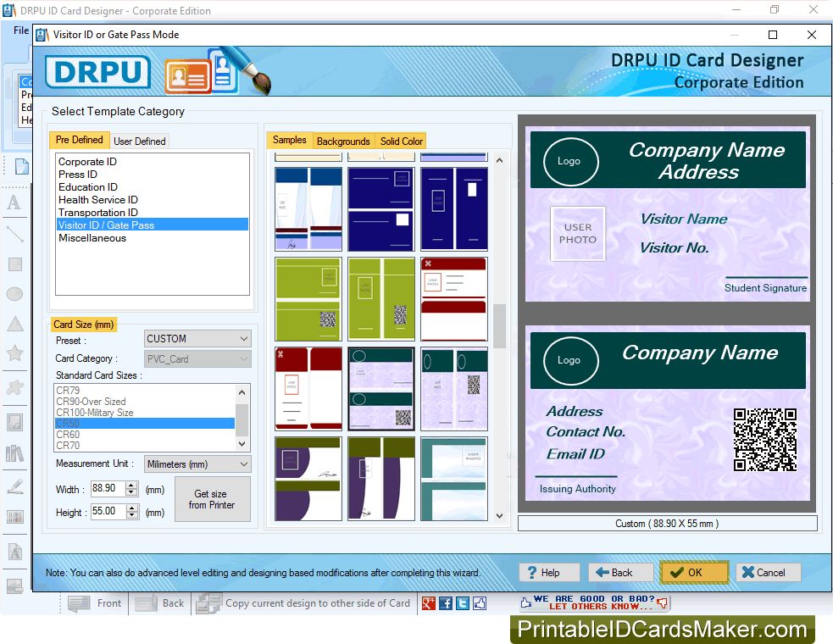Click the Help button

[x=549, y=572]
